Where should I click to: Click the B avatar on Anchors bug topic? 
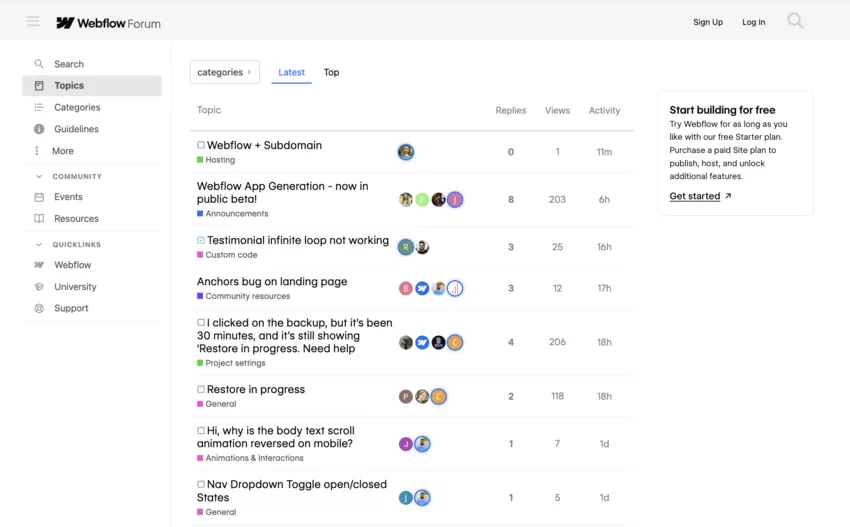point(405,288)
